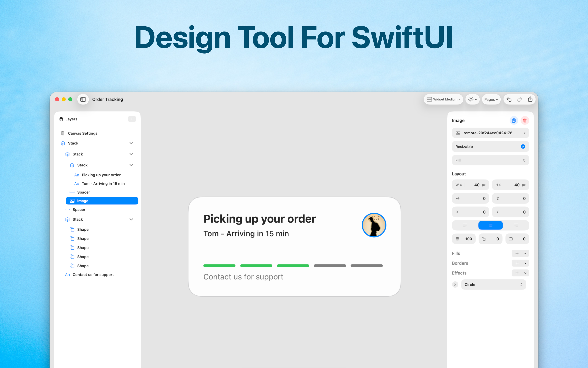Toggle the Resizable checkbox
Image resolution: width=588 pixels, height=368 pixels.
pyautogui.click(x=523, y=147)
